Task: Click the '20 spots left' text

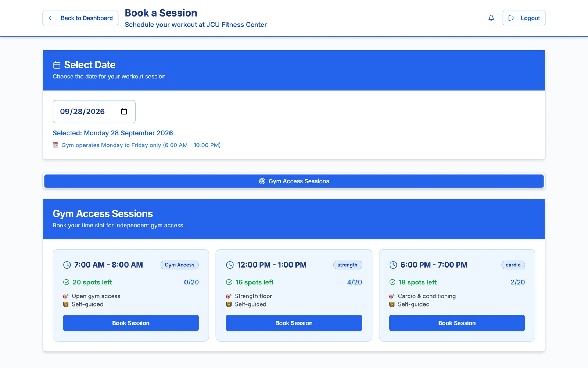Action: point(92,282)
